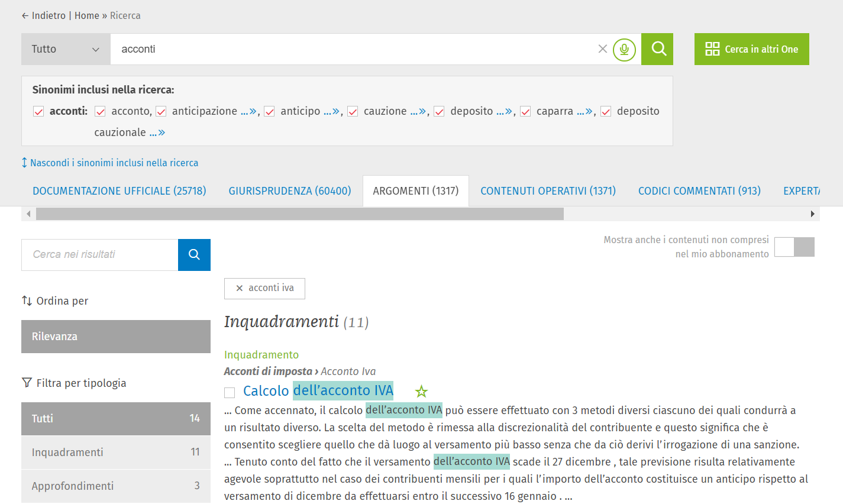843x504 pixels.
Task: Click the 'Cerca in altri One' button
Action: (751, 49)
